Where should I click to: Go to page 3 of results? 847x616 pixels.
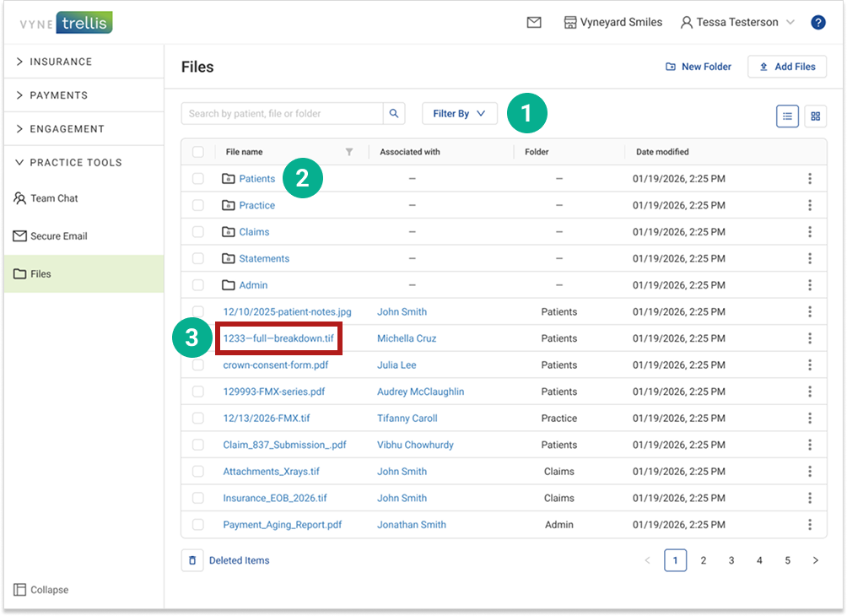pos(731,560)
